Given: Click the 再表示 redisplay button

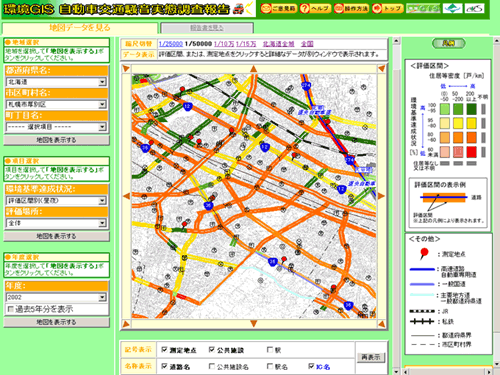Looking at the screenshot, I should pos(371,357).
